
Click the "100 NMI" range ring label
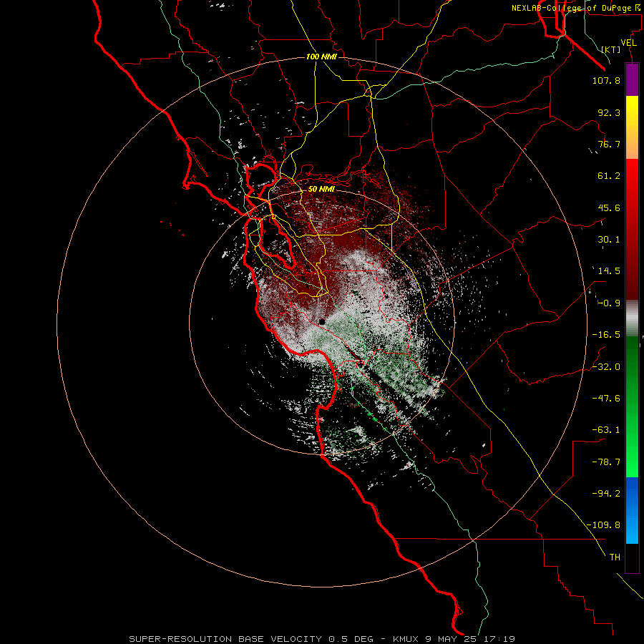[321, 57]
